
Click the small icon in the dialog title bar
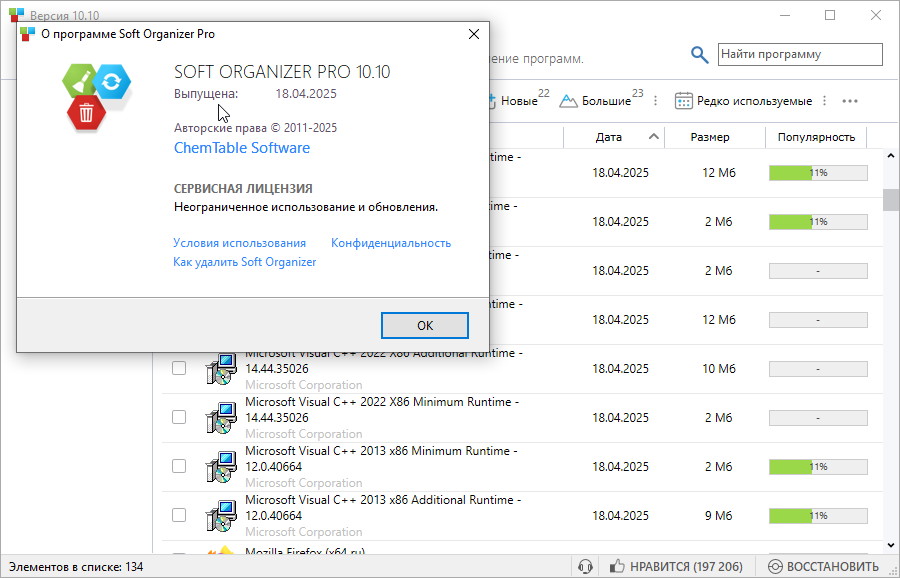(x=27, y=34)
